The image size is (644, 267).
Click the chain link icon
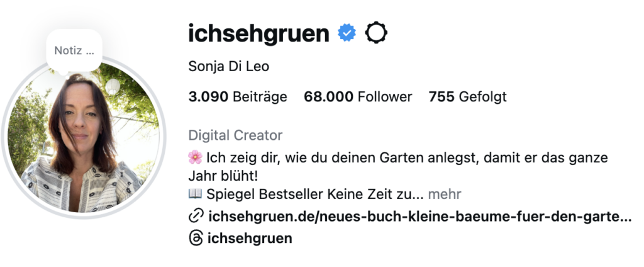(195, 217)
